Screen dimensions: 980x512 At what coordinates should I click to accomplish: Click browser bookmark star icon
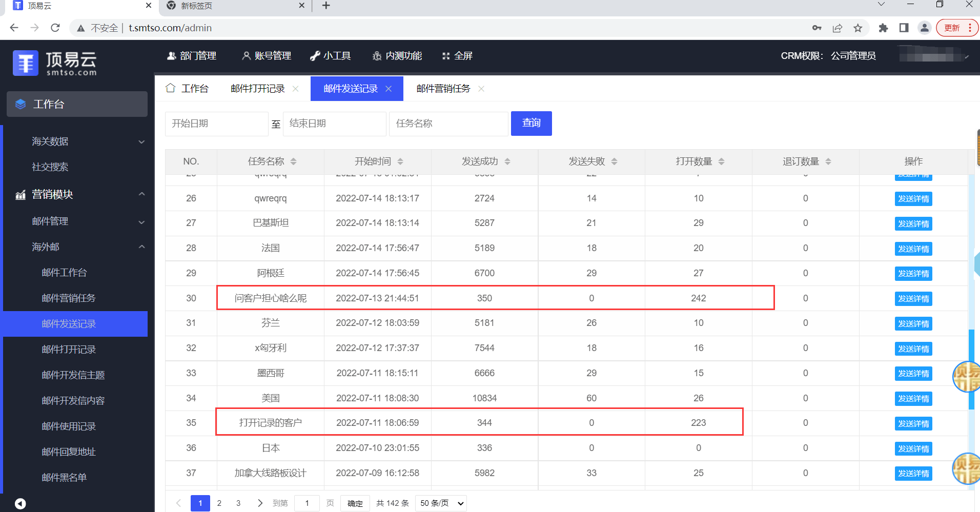858,28
